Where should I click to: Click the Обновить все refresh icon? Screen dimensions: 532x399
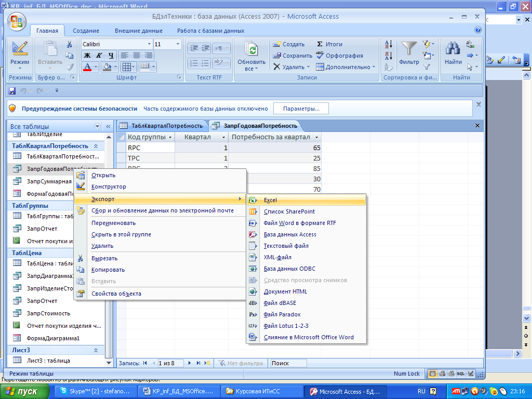(251, 50)
